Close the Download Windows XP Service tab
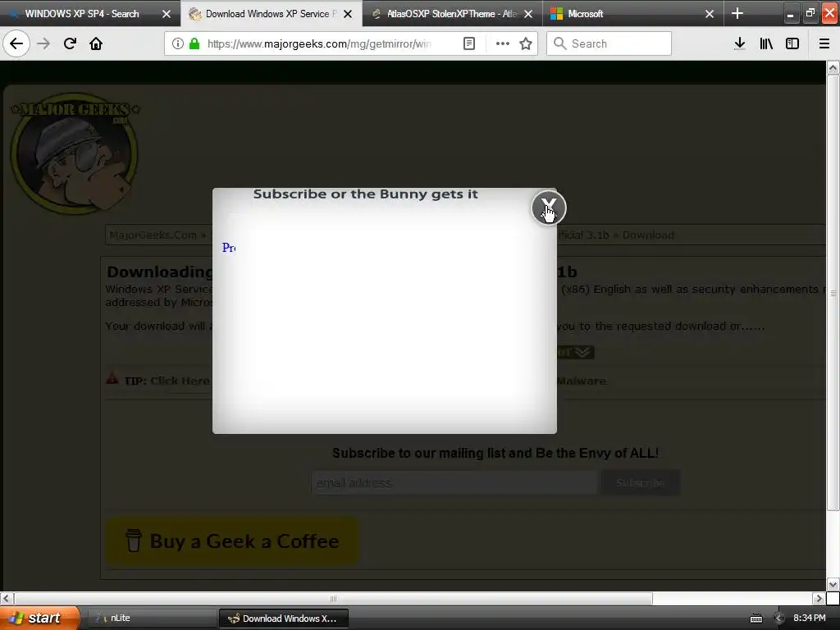Image resolution: width=840 pixels, height=630 pixels. coord(348,14)
